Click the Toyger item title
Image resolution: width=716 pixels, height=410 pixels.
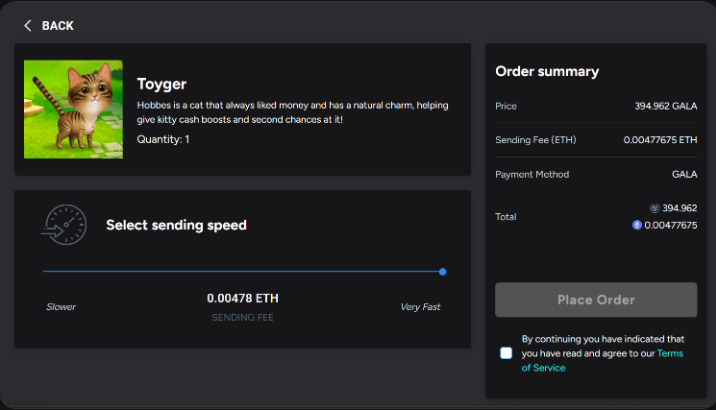tap(162, 84)
